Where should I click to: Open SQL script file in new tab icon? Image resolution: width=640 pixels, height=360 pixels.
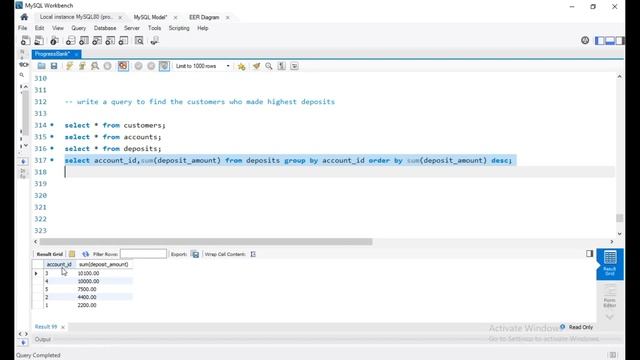pos(39,40)
